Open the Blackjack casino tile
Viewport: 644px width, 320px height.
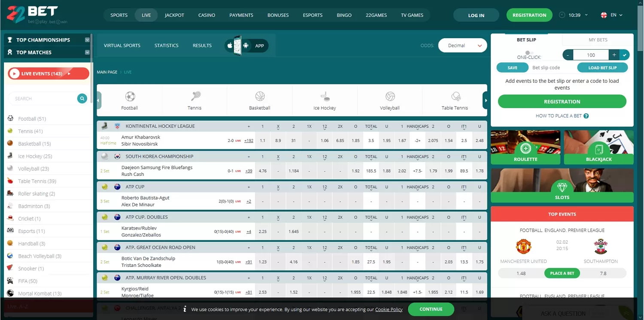tap(598, 147)
